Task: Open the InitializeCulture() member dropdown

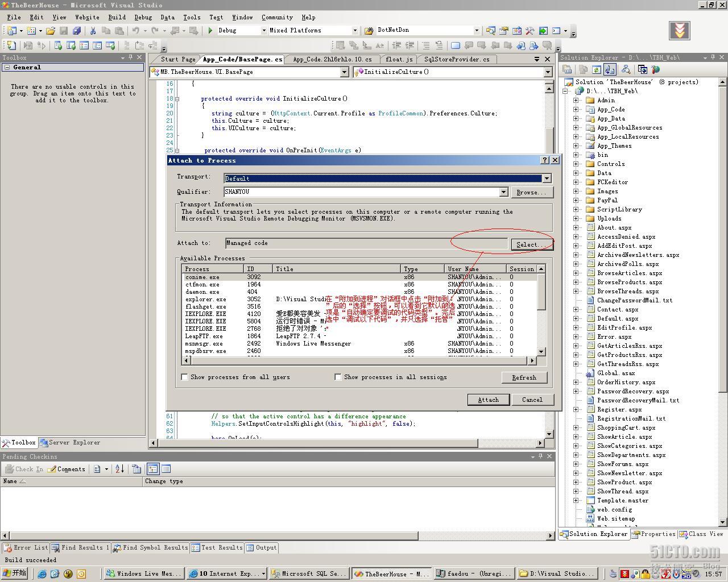Action: click(x=548, y=72)
